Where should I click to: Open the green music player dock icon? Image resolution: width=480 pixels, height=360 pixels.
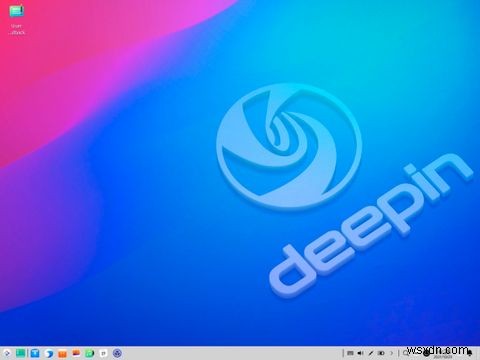pyautogui.click(x=90, y=353)
